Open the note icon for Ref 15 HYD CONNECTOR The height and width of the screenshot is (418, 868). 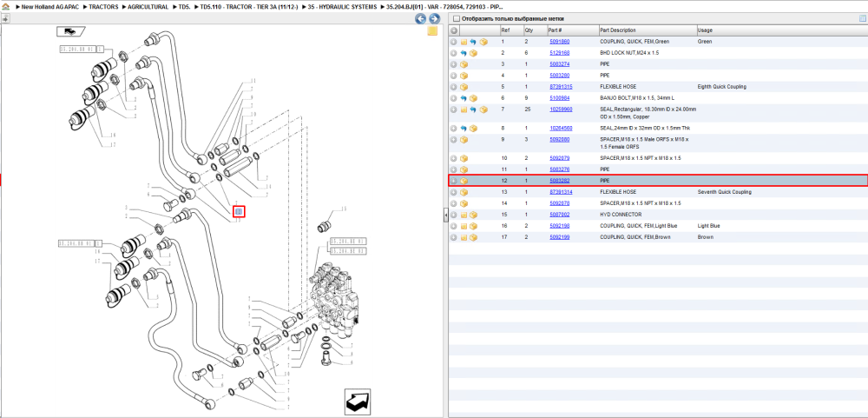[464, 215]
